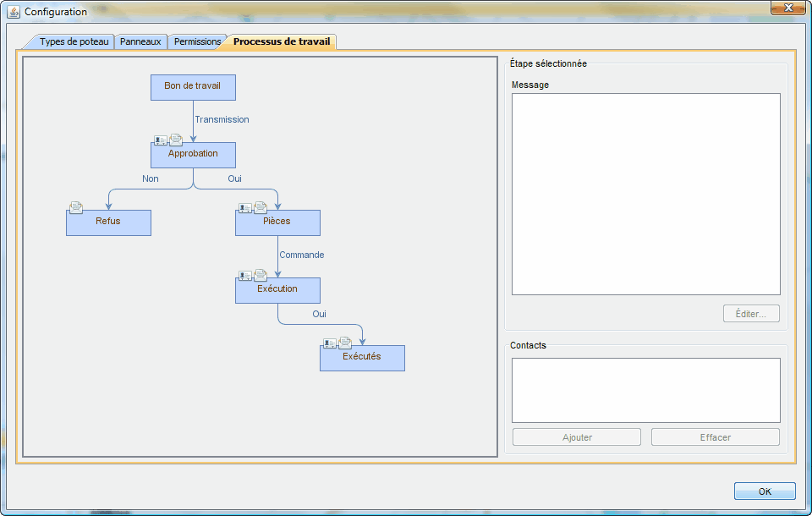Click the Éditer... button
812x516 pixels.
751,314
